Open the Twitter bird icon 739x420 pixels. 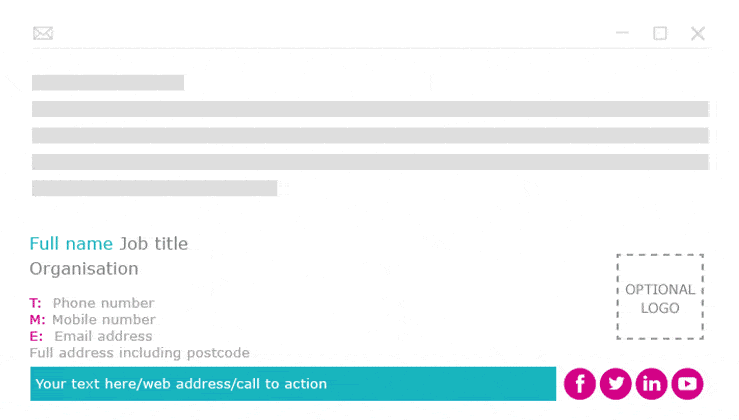616,384
